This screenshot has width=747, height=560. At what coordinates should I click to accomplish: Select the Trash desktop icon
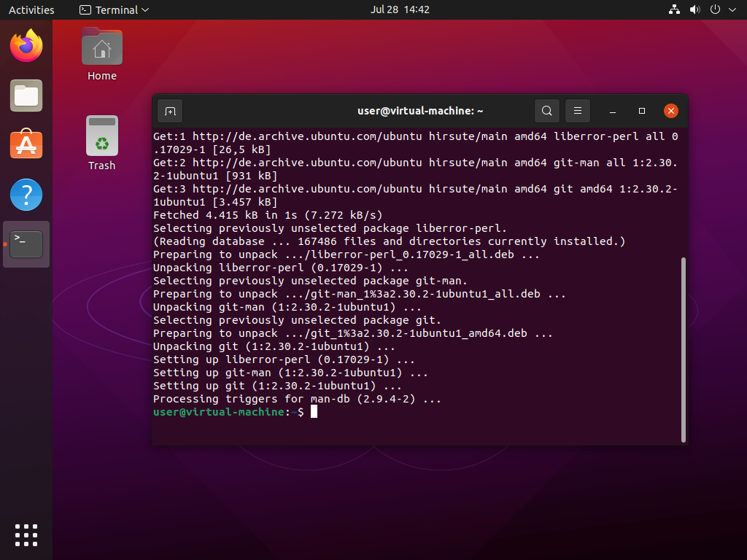pos(102,137)
